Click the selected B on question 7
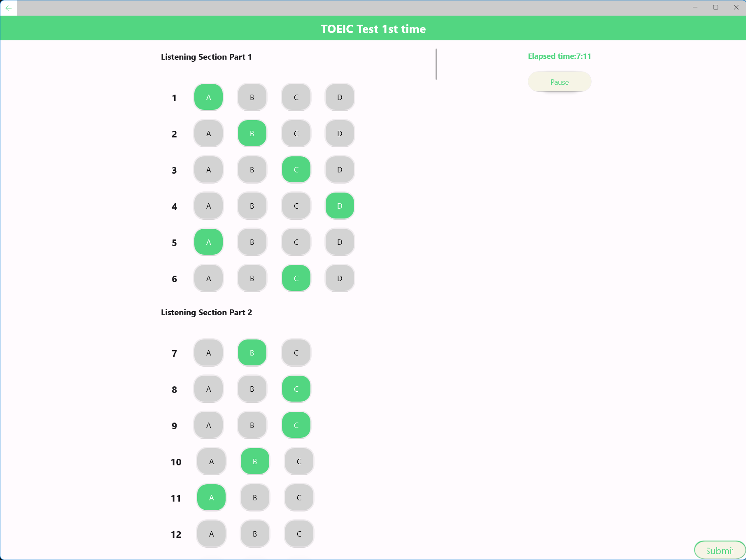This screenshot has height=560, width=746. (252, 353)
